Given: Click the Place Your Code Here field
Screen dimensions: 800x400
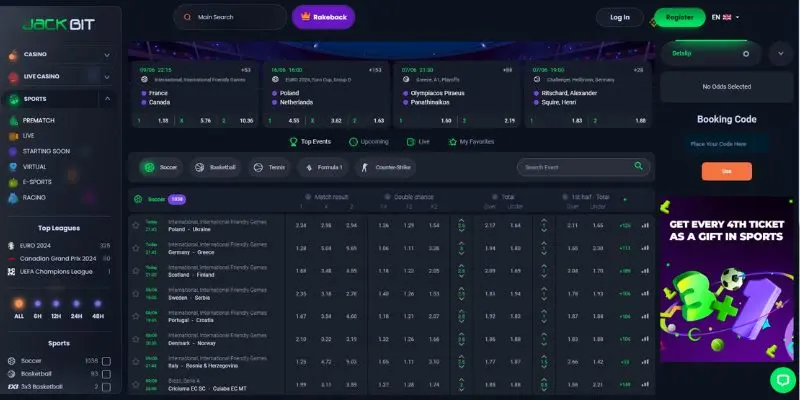Looking at the screenshot, I should pos(727,144).
